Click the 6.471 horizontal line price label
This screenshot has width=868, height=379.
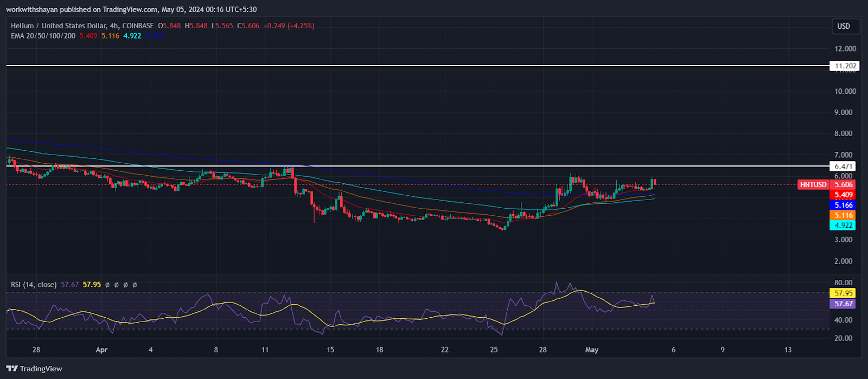(844, 166)
